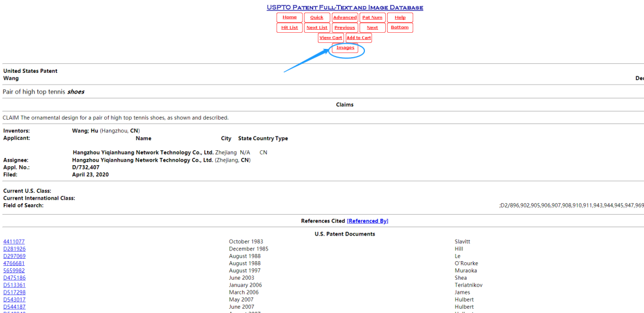Open the Help button
Screen dimensions: 644x313
[x=400, y=17]
